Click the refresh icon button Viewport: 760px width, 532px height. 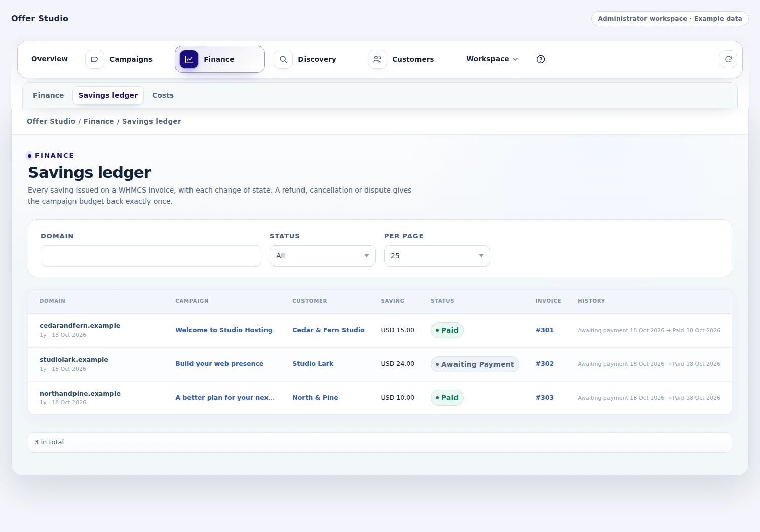click(728, 59)
